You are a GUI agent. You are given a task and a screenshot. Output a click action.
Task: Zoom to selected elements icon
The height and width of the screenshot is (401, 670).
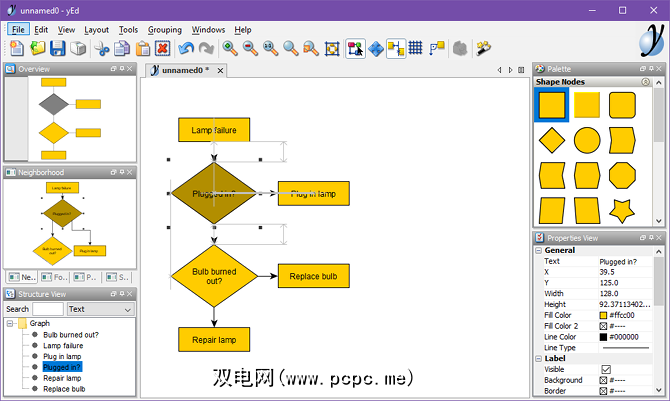coord(311,48)
